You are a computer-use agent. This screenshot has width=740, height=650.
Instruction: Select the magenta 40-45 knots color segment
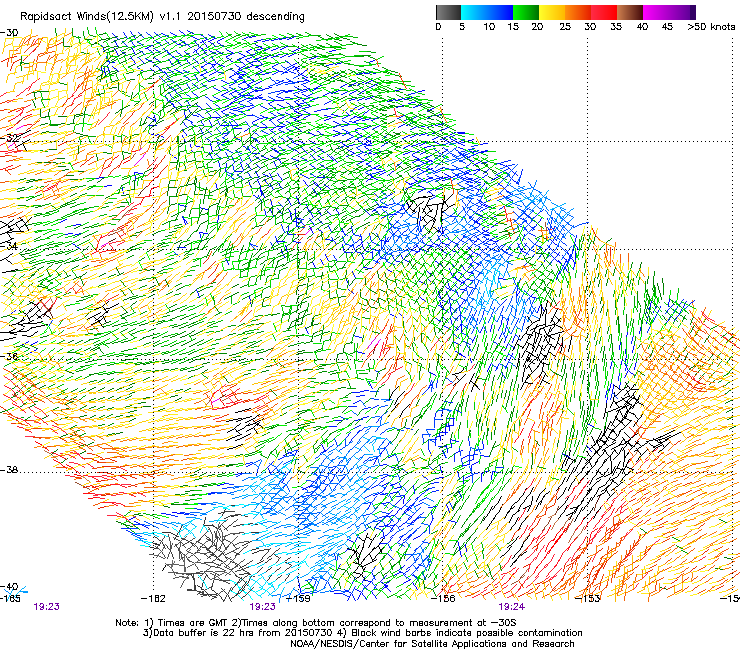click(656, 12)
